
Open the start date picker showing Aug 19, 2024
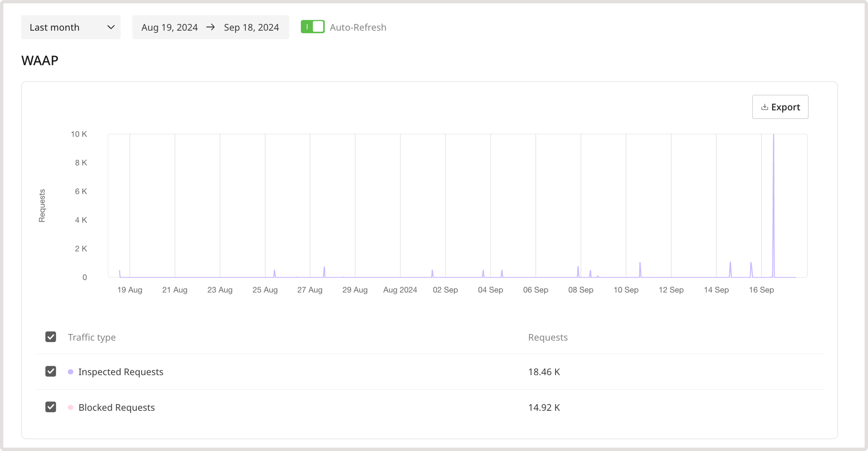(169, 27)
